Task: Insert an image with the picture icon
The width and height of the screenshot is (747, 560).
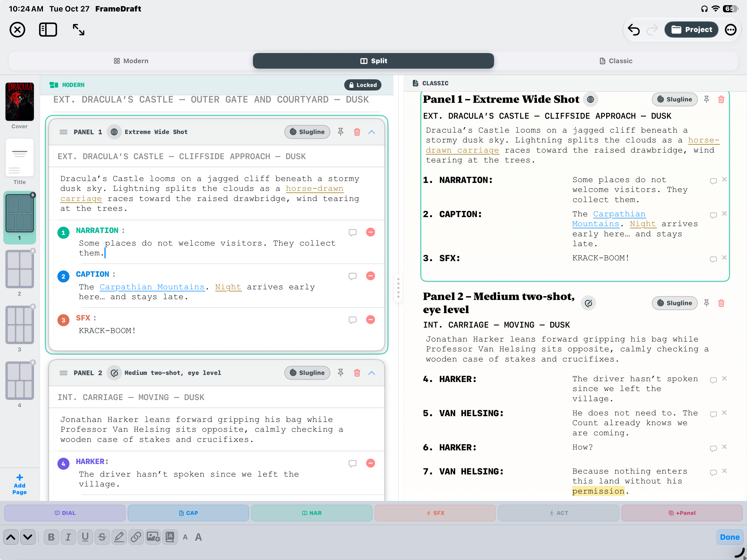Action: [x=153, y=537]
